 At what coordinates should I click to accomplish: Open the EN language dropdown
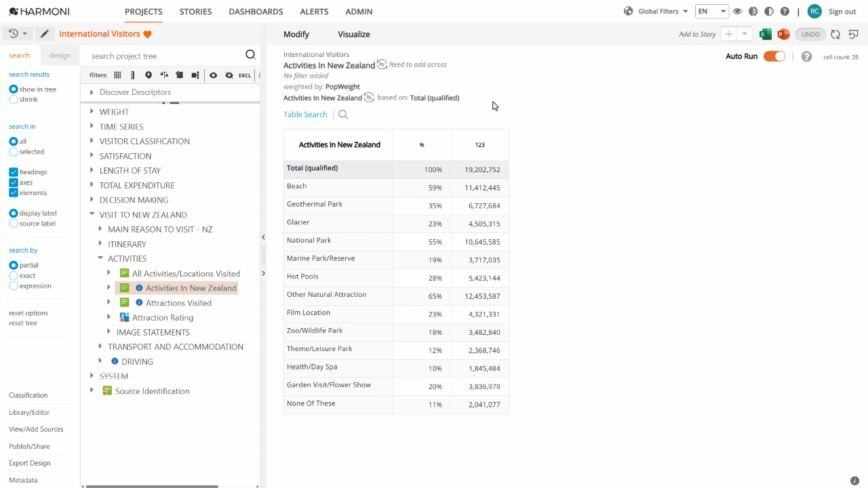[x=712, y=12]
